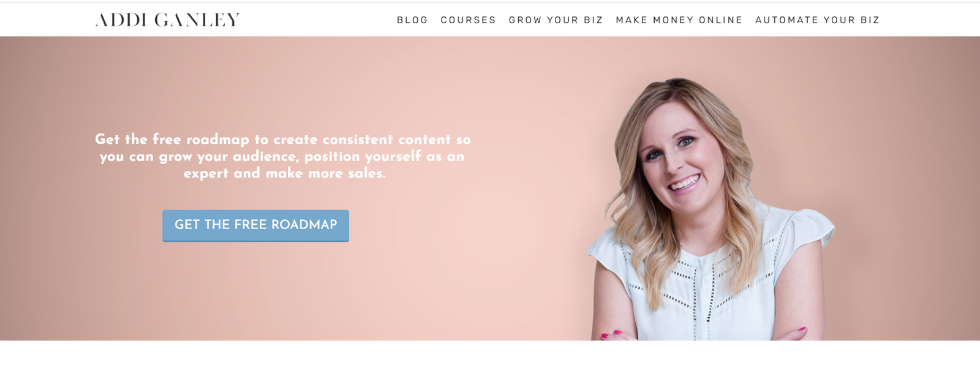Open the MAKE MONEY ONLINE menu item
The height and width of the screenshot is (387, 980).
679,20
